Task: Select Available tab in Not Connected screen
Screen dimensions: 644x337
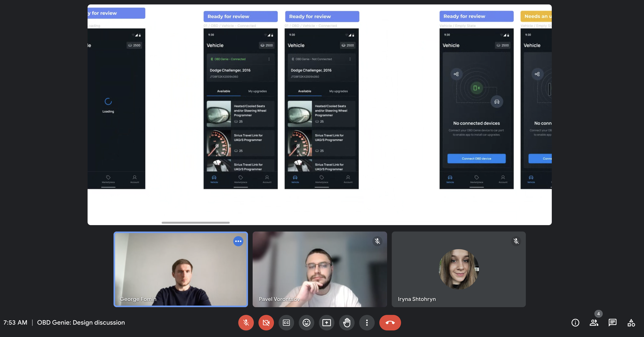Action: [304, 91]
